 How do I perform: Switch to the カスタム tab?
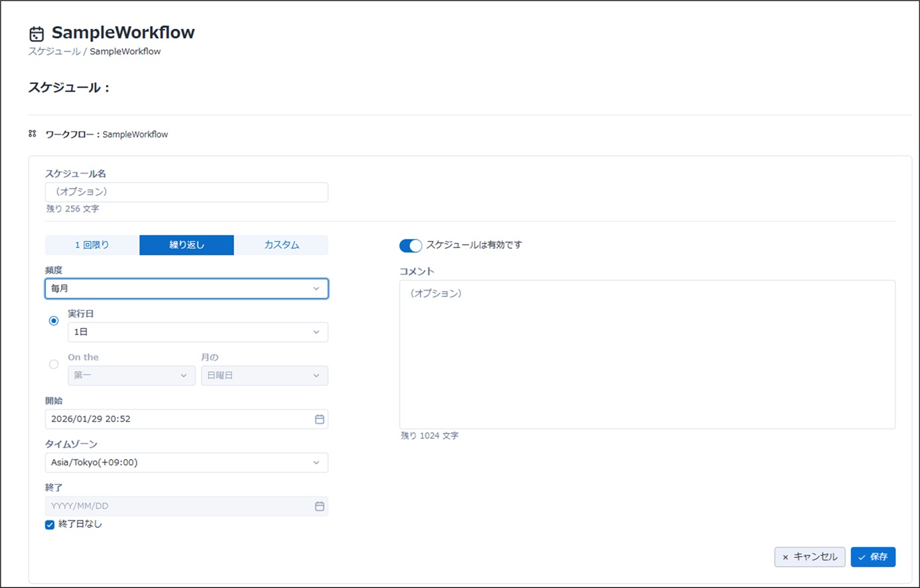coord(281,245)
